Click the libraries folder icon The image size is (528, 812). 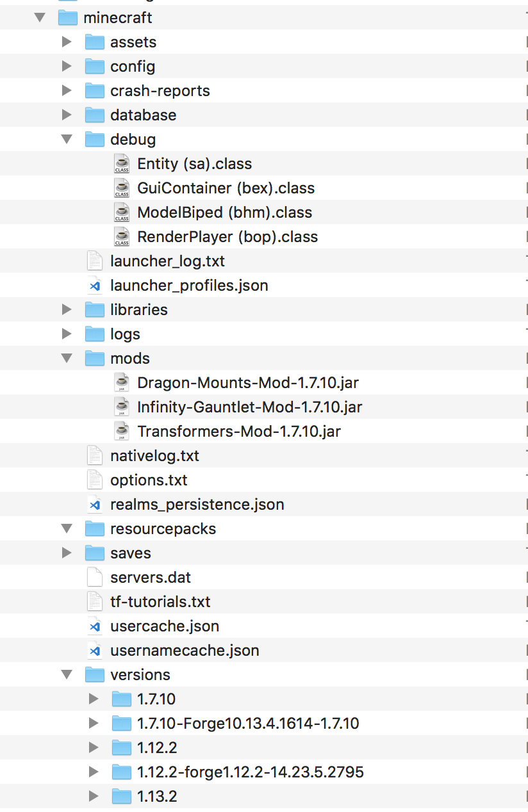click(x=94, y=309)
